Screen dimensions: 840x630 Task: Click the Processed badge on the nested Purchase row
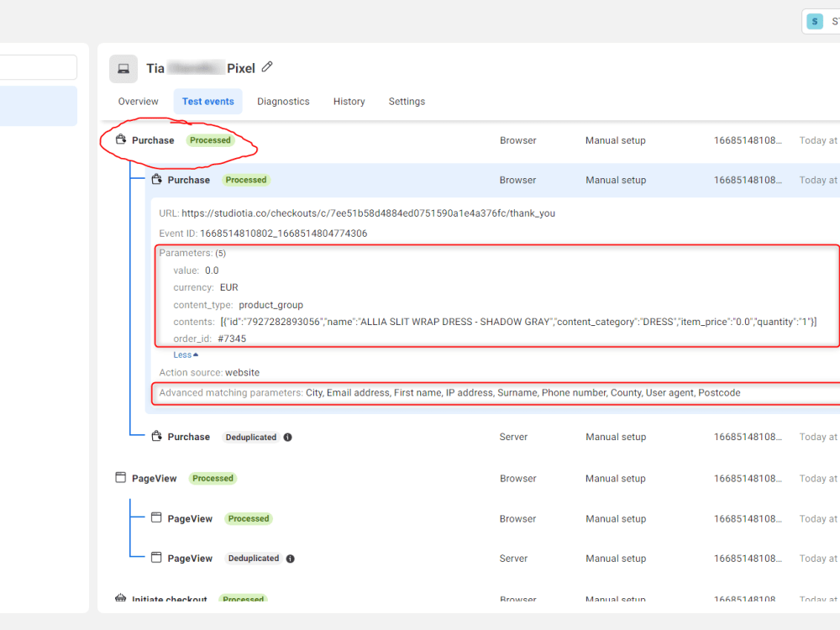coord(246,180)
